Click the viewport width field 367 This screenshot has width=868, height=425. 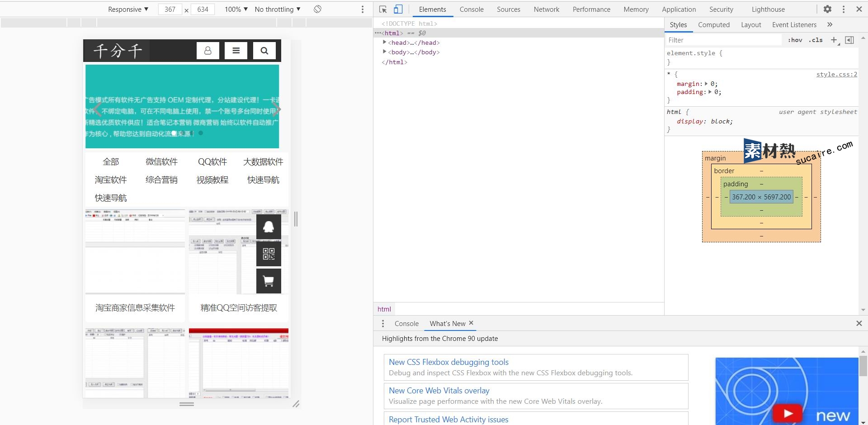170,9
